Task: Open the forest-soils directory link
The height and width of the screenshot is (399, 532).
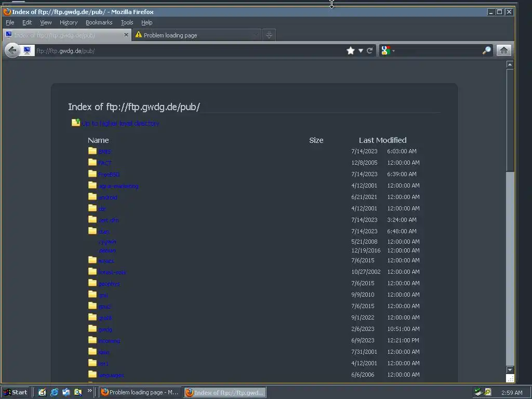Action: click(x=112, y=272)
